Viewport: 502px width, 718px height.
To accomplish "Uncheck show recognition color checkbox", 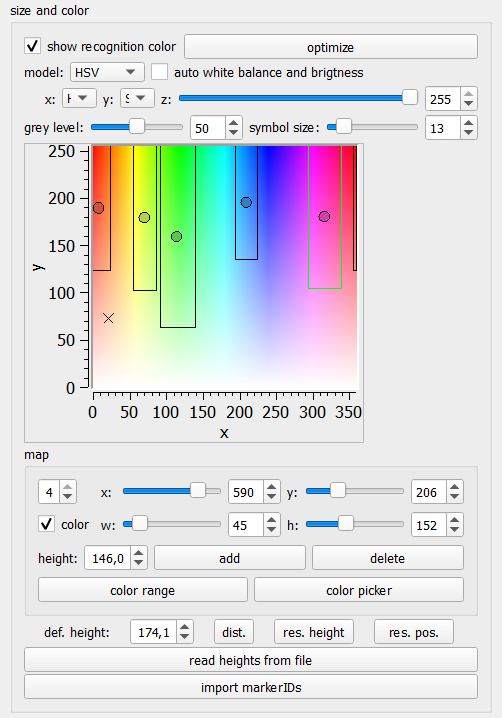I will click(x=33, y=46).
